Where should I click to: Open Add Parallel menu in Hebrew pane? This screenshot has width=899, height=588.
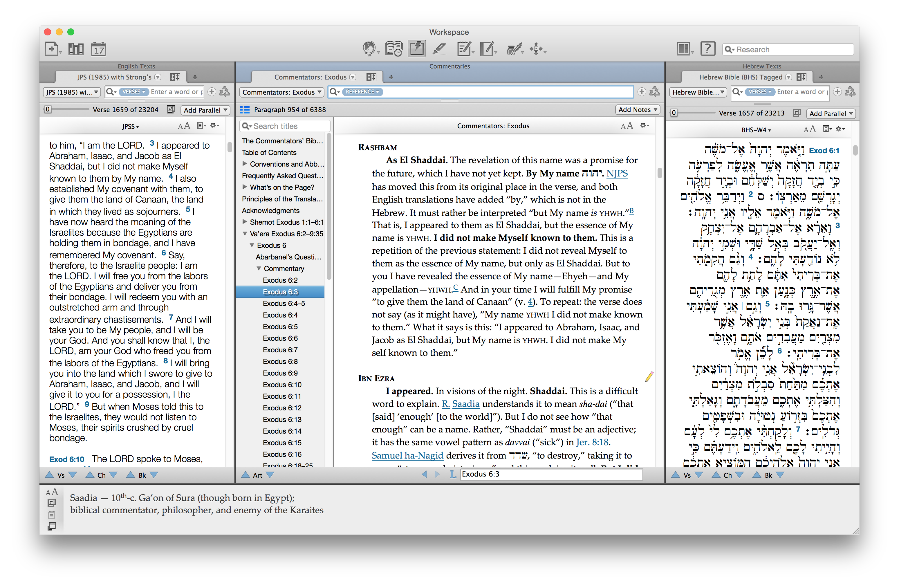click(x=831, y=113)
